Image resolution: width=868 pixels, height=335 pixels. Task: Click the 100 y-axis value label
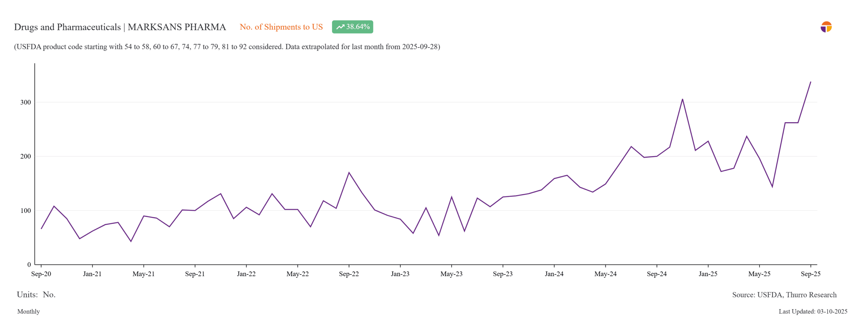pyautogui.click(x=25, y=210)
